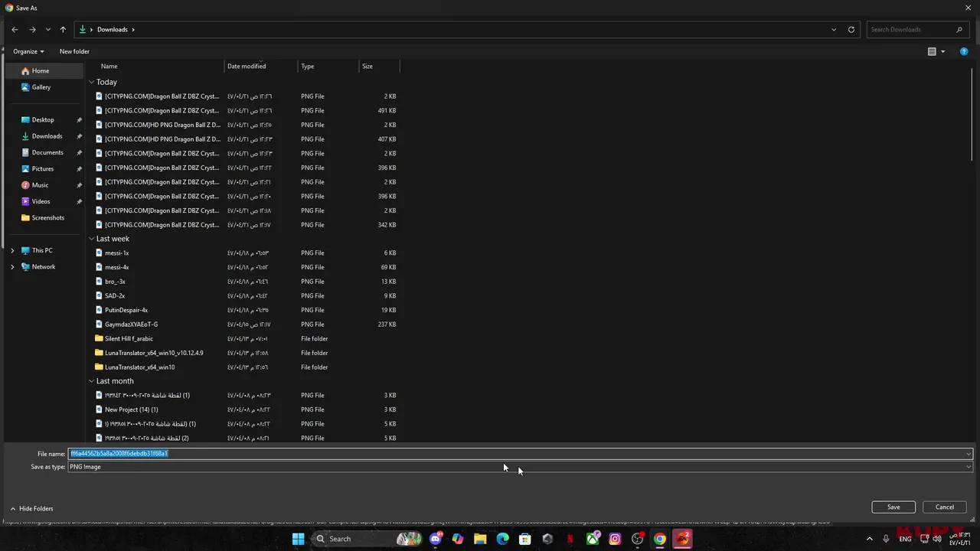Collapse the Today group
The width and height of the screenshot is (980, 551).
pos(91,82)
